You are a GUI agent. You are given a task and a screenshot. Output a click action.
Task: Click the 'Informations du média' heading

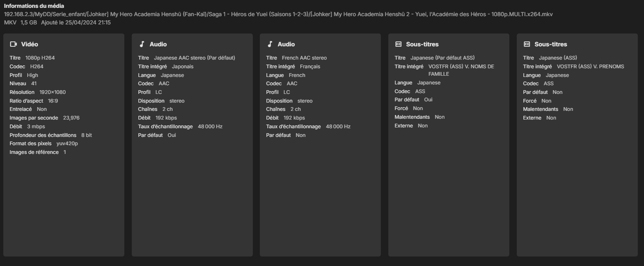34,6
